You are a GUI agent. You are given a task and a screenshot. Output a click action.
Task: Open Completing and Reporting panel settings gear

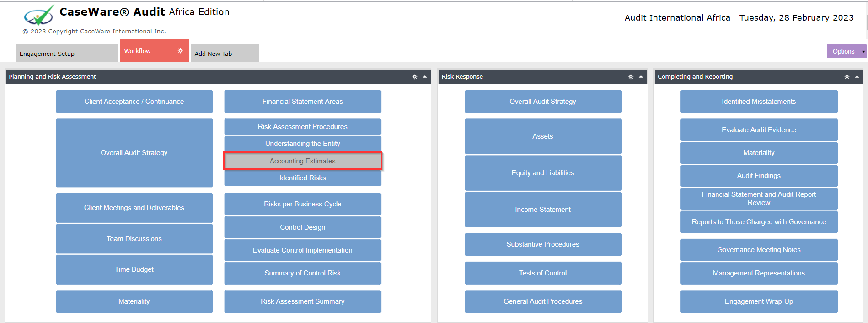847,77
